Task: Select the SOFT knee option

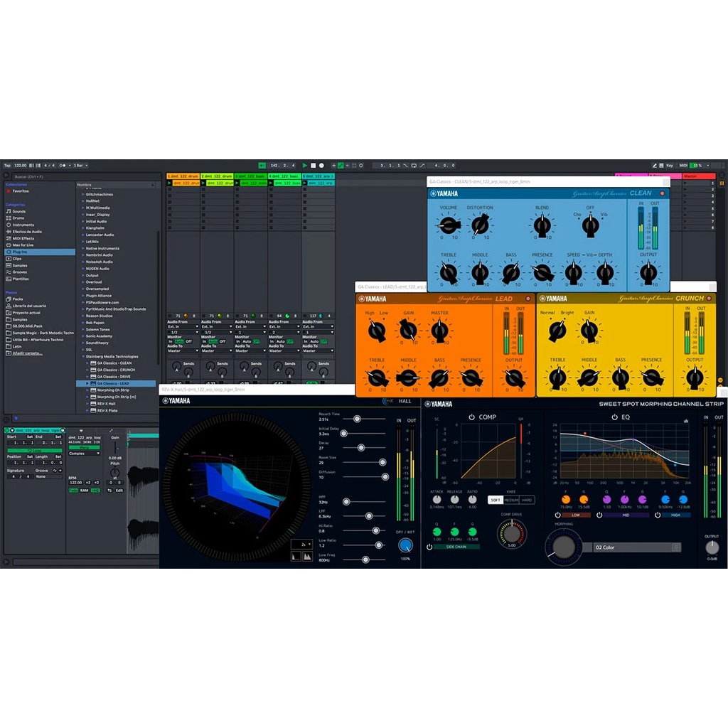Action: 496,500
